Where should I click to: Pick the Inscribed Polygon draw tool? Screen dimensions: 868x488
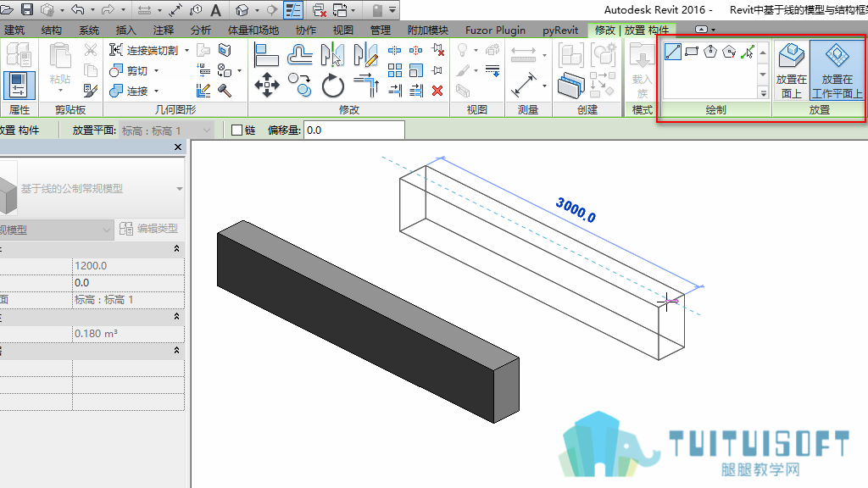(x=710, y=52)
